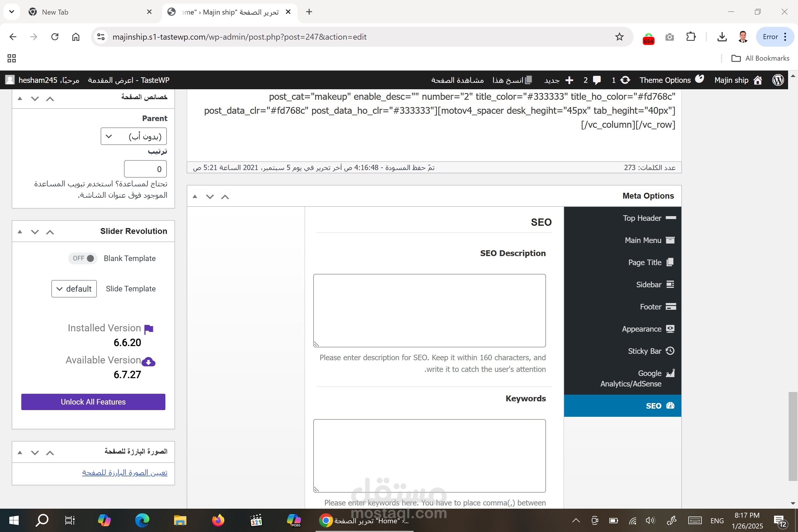The height and width of the screenshot is (532, 798).
Task: Open the Chrome extensions puzzle icon
Action: 691,37
